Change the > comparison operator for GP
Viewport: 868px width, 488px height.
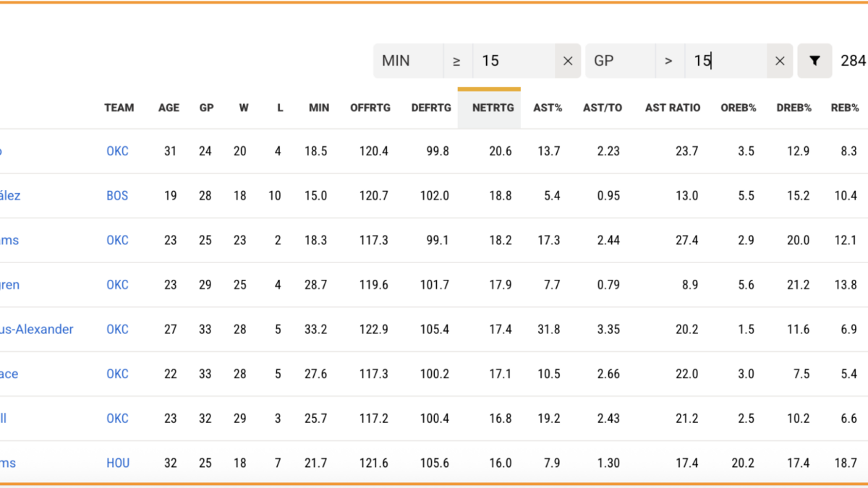669,61
